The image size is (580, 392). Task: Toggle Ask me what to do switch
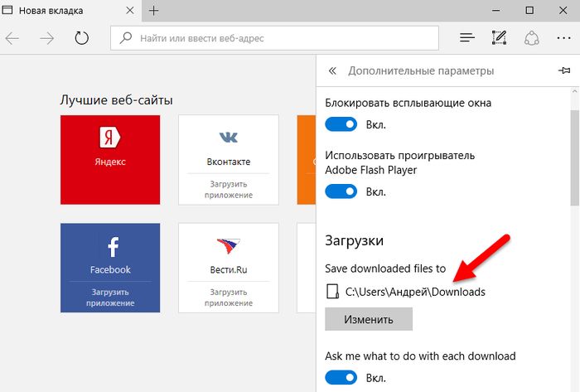(341, 378)
